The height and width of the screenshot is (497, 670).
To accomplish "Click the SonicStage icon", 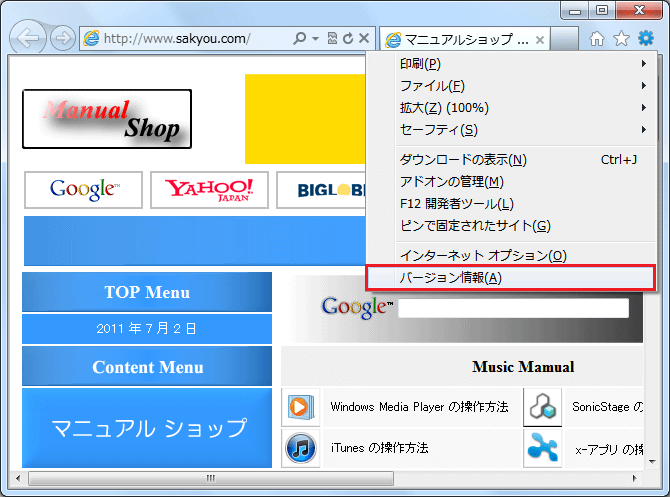I will pyautogui.click(x=542, y=407).
